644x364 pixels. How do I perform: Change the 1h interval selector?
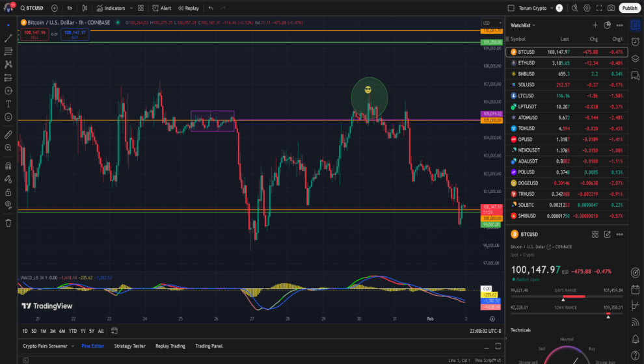[x=70, y=8]
